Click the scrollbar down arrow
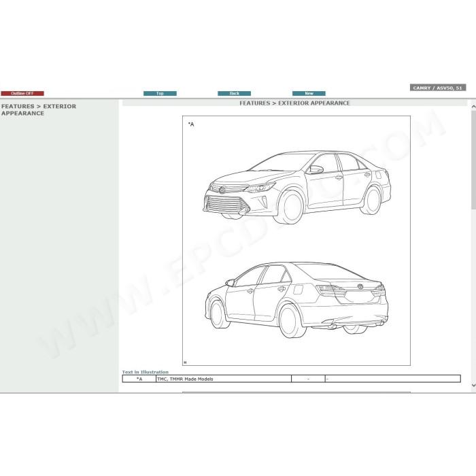Image resolution: width=476 pixels, height=476 pixels. [473, 386]
